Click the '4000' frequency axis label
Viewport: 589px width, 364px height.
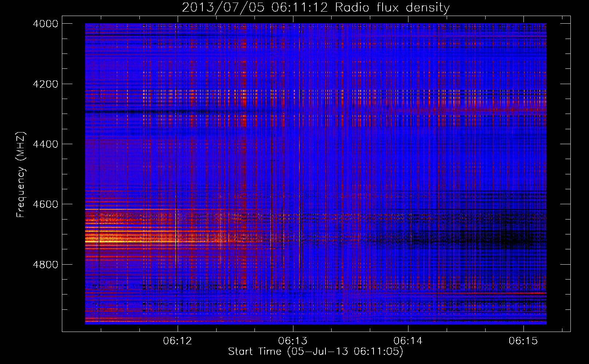pos(46,24)
